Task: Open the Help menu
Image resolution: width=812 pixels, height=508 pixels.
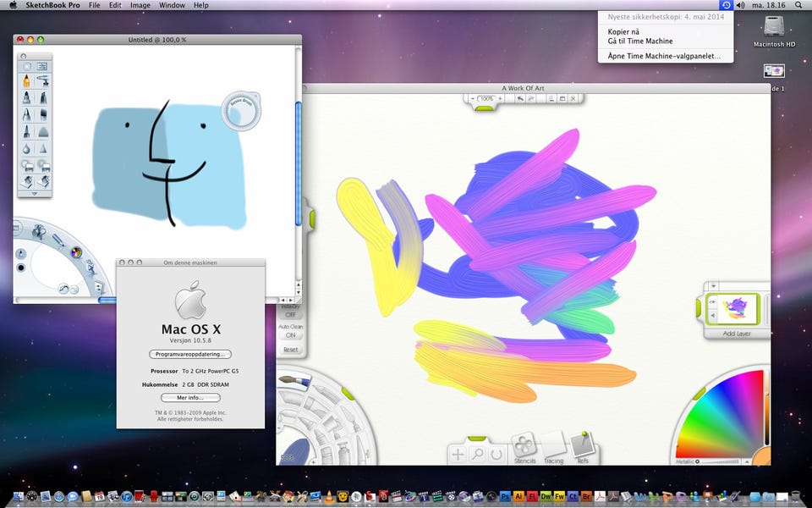Action: point(201,5)
